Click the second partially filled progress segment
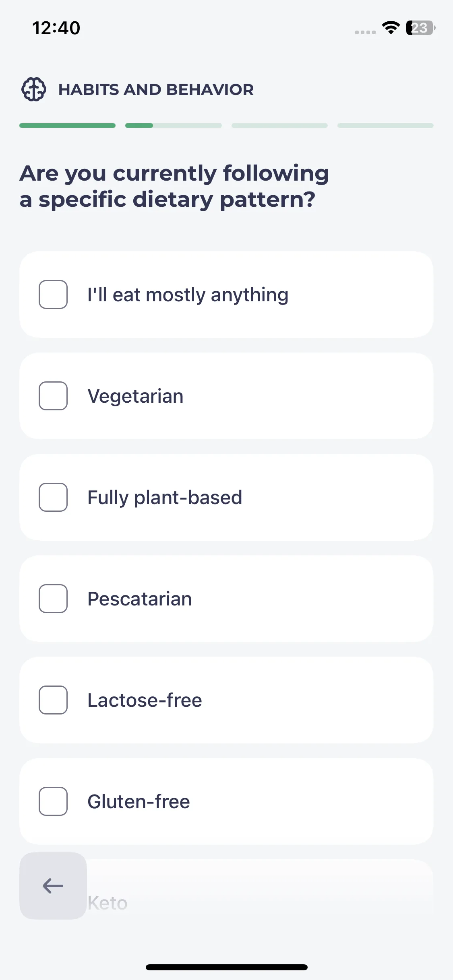The height and width of the screenshot is (980, 453). coord(174,126)
